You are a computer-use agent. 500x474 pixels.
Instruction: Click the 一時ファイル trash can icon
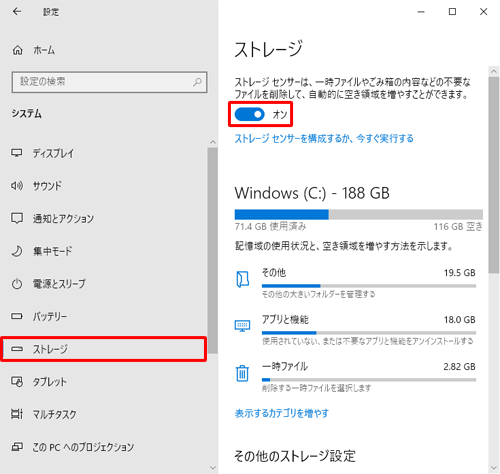[x=242, y=373]
